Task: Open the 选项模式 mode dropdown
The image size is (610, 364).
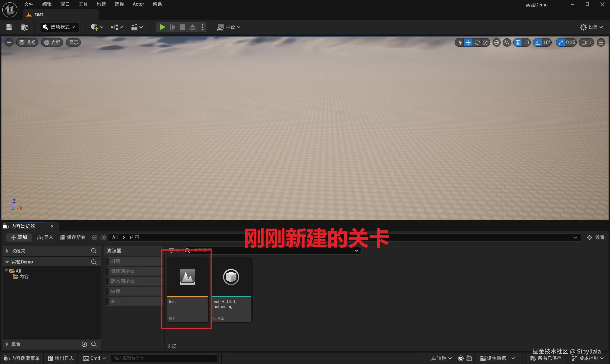Action: click(60, 27)
